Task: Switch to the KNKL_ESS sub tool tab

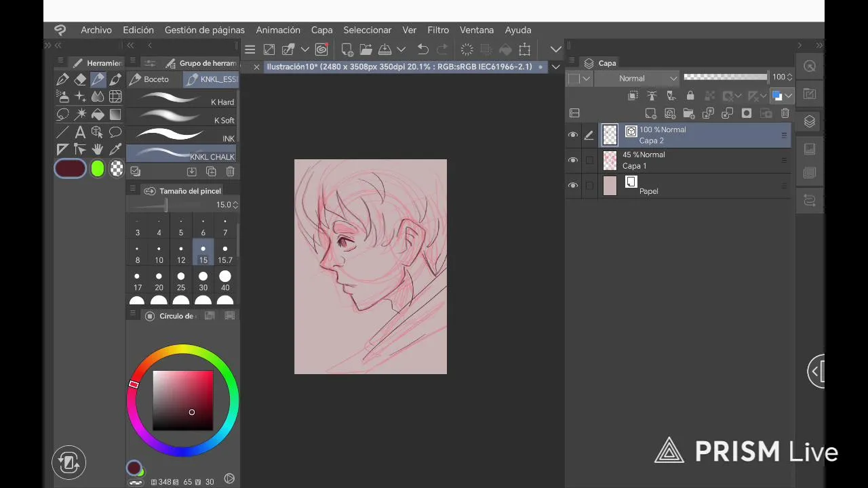Action: (211, 79)
